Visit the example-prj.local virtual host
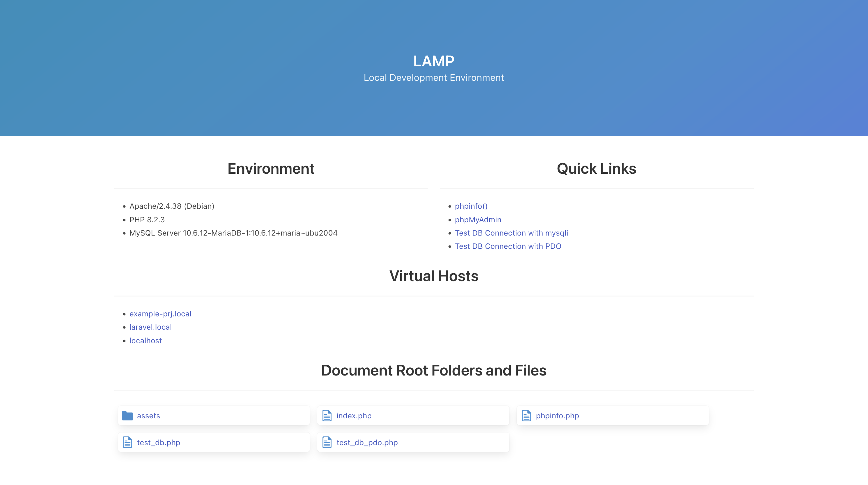 [160, 314]
